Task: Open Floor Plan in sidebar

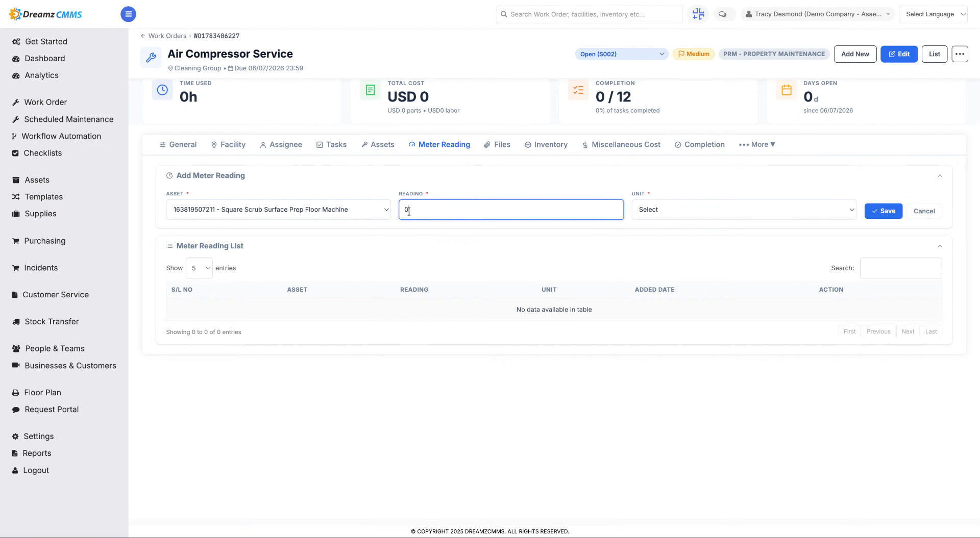Action: (42, 393)
